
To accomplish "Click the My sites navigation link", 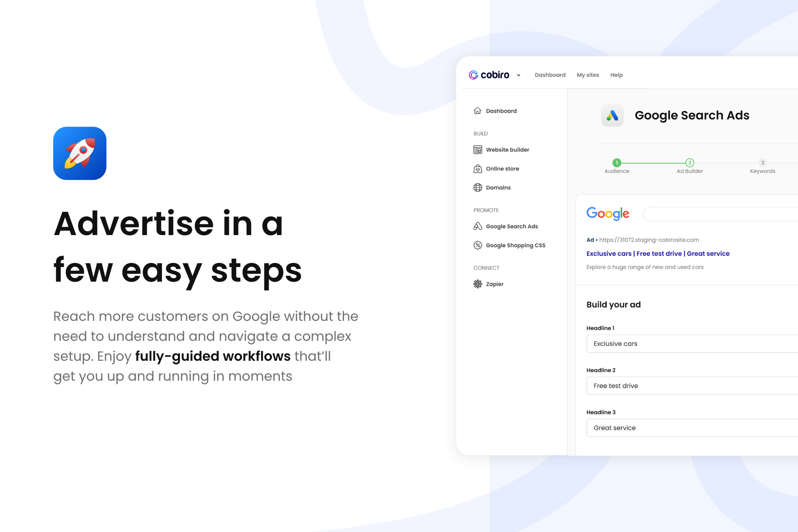I will 587,75.
